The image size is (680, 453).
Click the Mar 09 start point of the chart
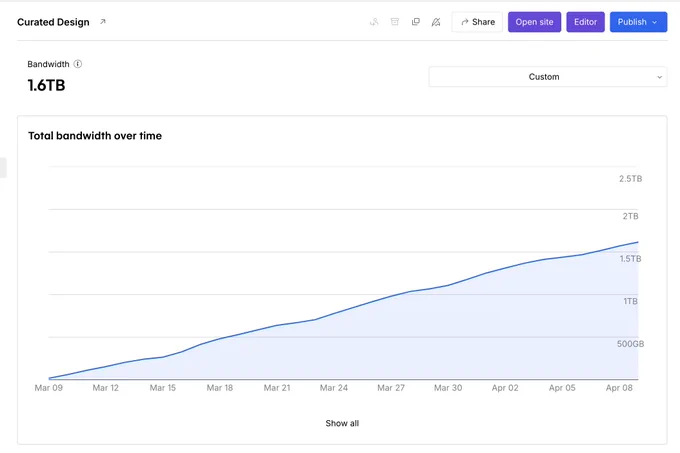(49, 378)
